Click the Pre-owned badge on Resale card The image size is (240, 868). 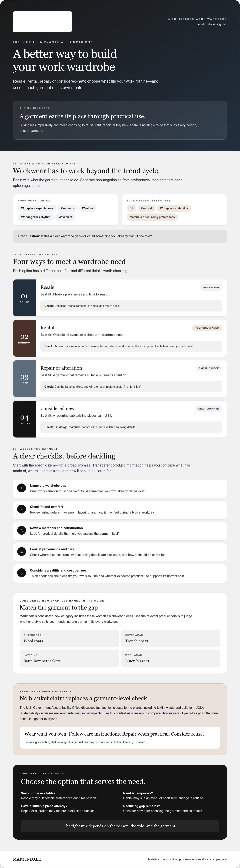tap(211, 287)
